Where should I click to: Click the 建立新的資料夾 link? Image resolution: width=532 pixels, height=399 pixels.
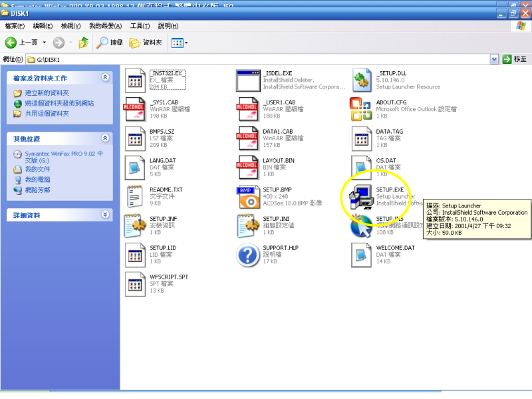[47, 93]
